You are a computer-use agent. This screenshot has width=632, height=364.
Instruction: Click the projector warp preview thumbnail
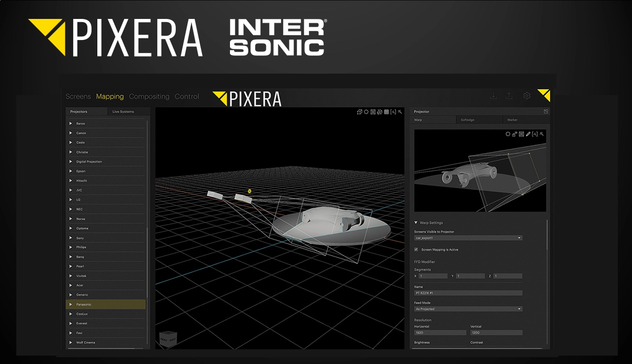click(480, 171)
